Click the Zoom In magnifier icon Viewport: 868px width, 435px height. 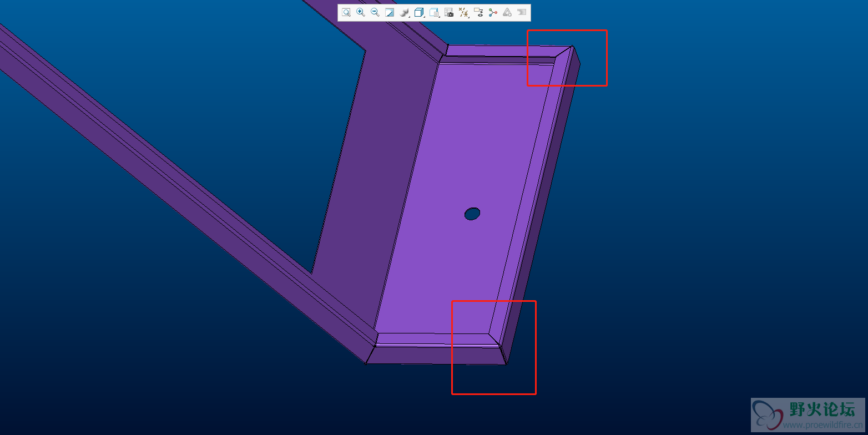click(x=361, y=12)
